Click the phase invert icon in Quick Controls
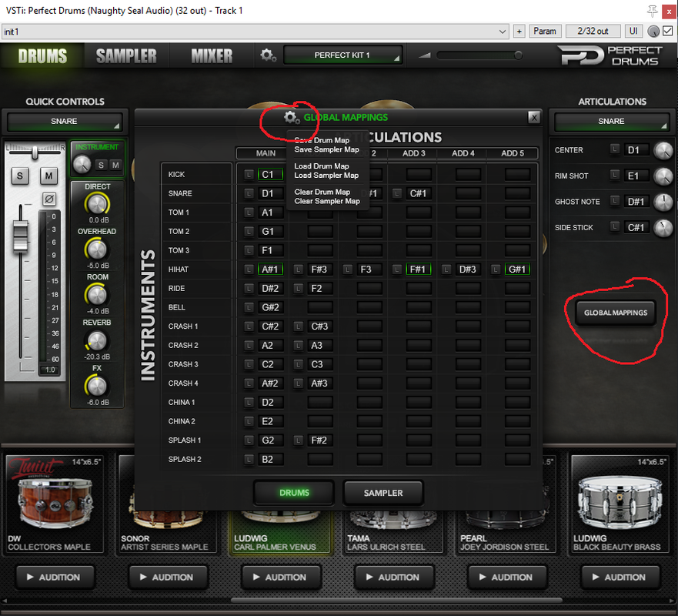The width and height of the screenshot is (678, 616). point(48,199)
